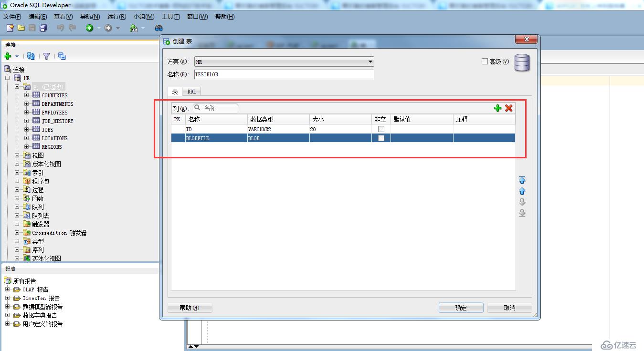Toggle the 高级 (Advanced) checkbox
Viewport: 644px width, 351px height.
click(485, 62)
